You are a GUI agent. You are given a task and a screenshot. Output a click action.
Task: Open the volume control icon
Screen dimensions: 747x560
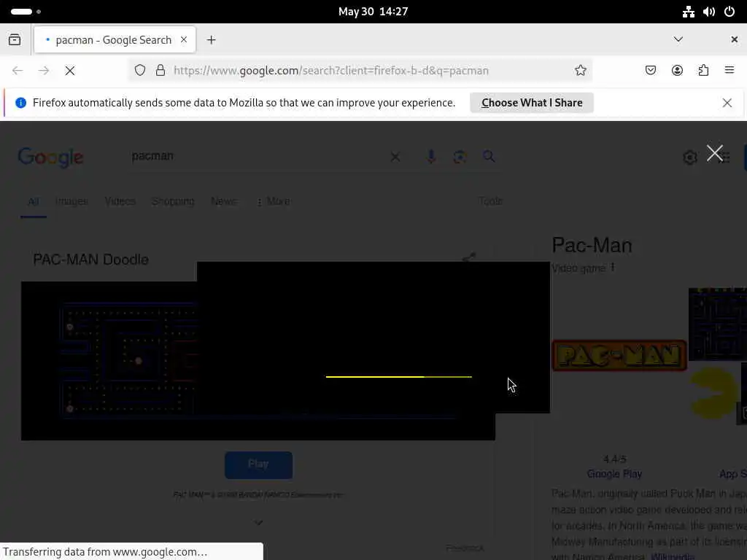click(x=709, y=12)
